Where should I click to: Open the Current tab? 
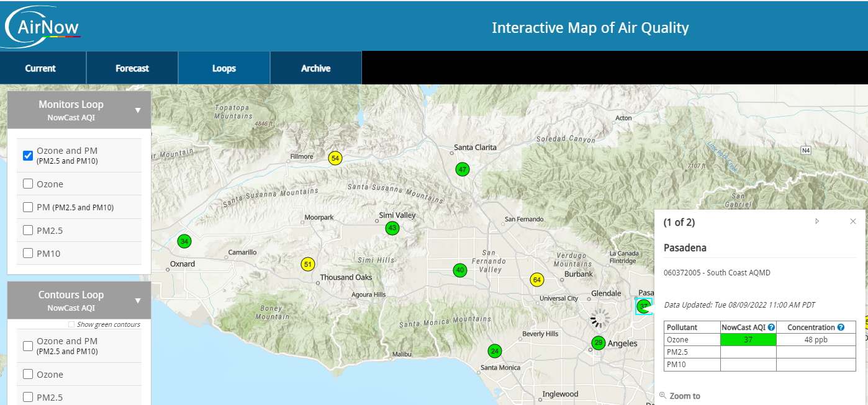(x=40, y=68)
